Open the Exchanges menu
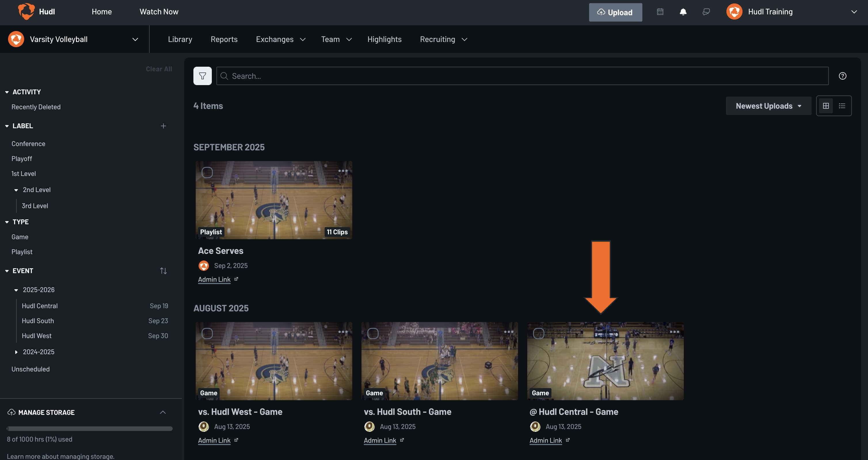This screenshot has width=868, height=460. (x=281, y=39)
